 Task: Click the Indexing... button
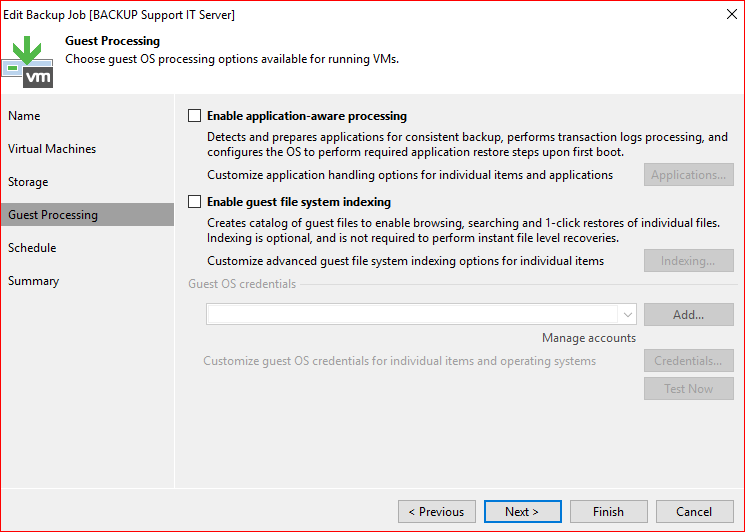[688, 261]
